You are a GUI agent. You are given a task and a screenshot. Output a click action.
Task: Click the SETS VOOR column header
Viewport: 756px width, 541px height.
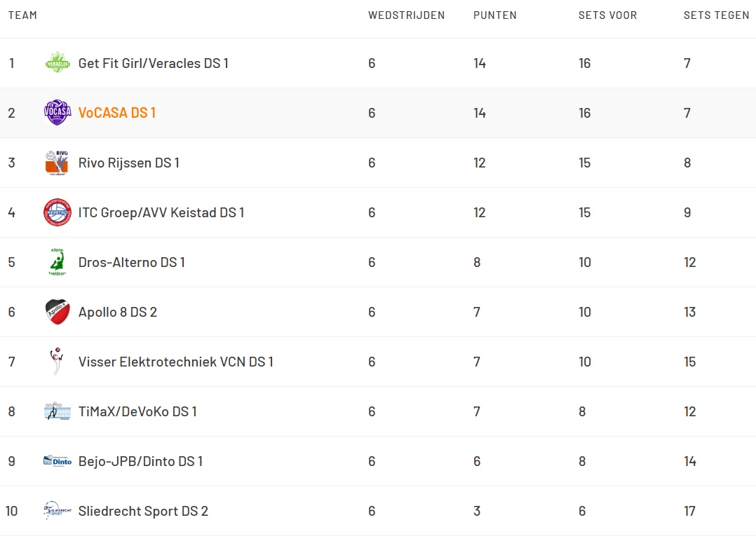pyautogui.click(x=608, y=15)
